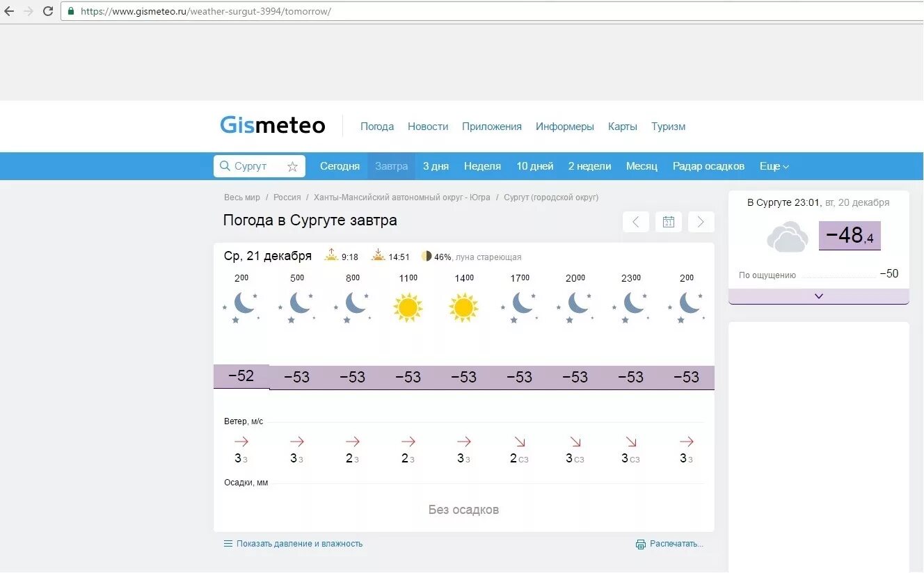This screenshot has width=924, height=573.
Task: Click the first 2:00 night moon icon
Action: (241, 307)
